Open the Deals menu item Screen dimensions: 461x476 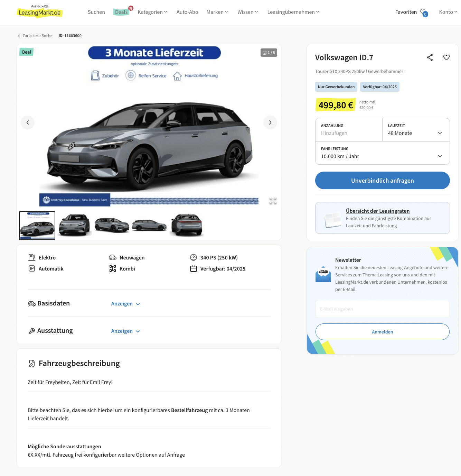click(122, 12)
